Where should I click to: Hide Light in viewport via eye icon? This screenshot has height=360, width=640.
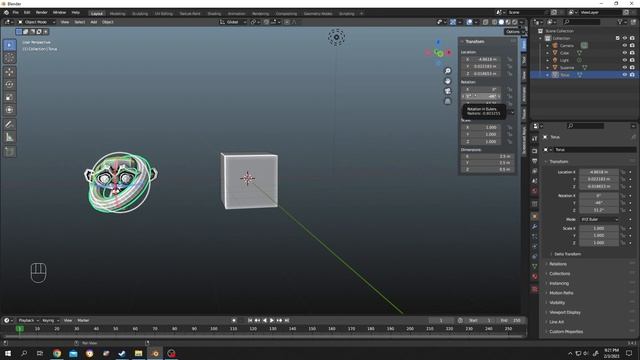[624, 60]
